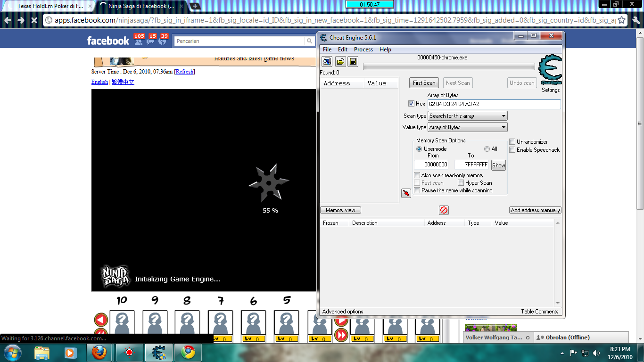
Task: Open Facebook friend requests icon with 105 badge
Action: pos(139,41)
